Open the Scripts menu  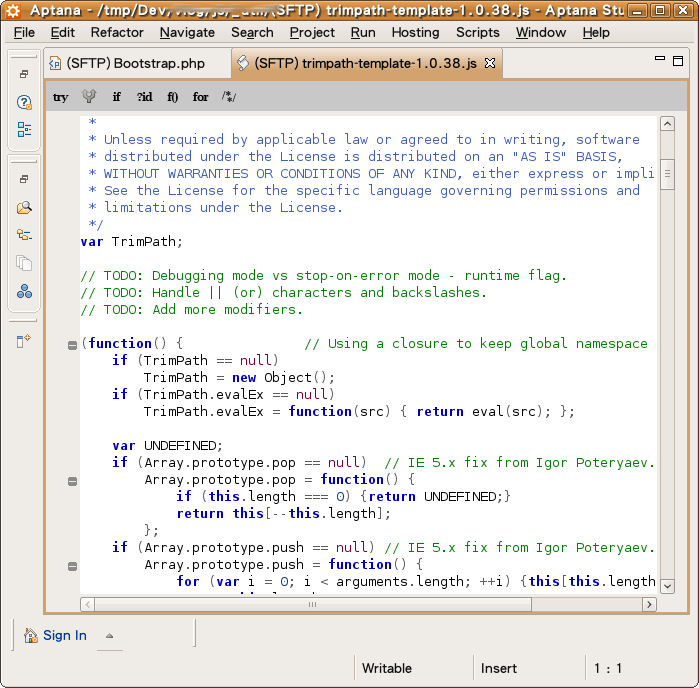point(477,33)
